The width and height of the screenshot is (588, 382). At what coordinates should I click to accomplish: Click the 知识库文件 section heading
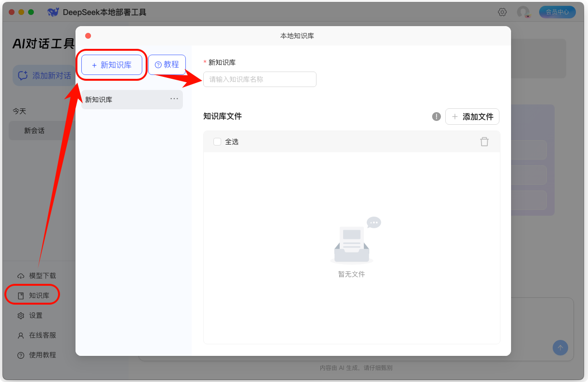pyautogui.click(x=223, y=117)
